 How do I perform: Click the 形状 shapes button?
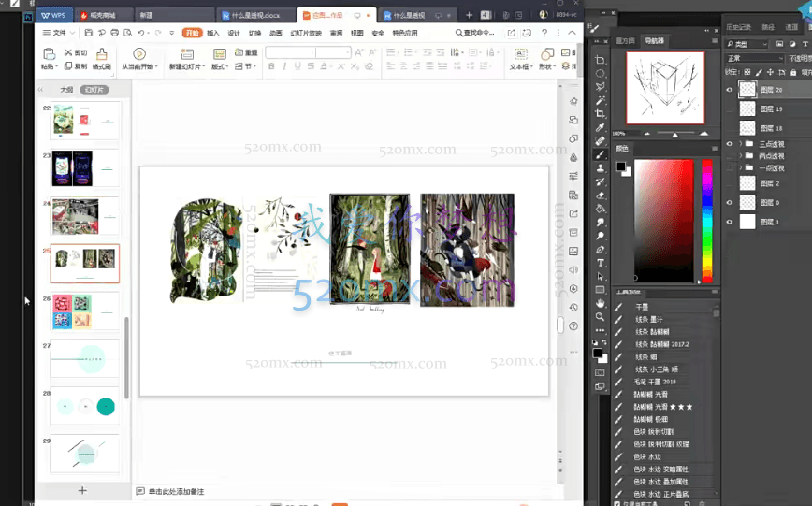[547, 59]
